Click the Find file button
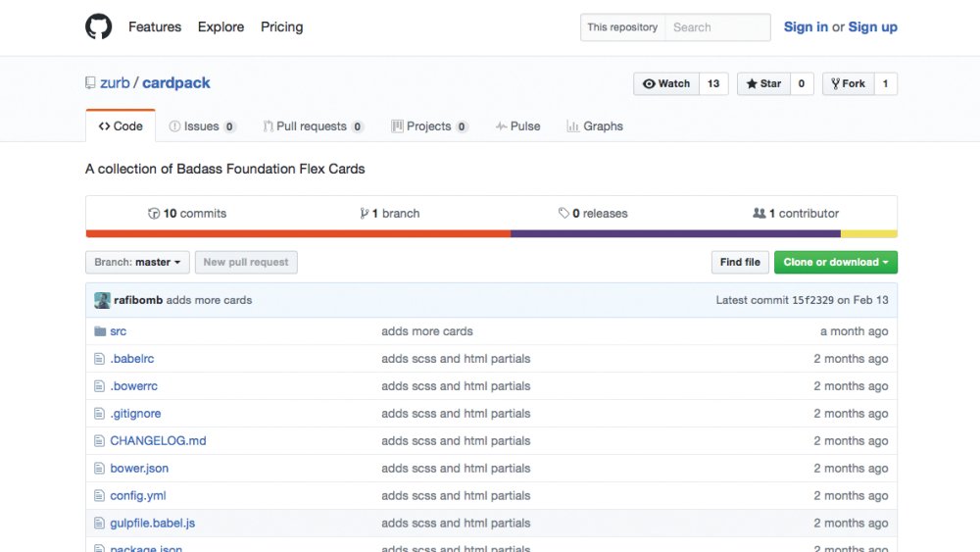 pos(740,262)
